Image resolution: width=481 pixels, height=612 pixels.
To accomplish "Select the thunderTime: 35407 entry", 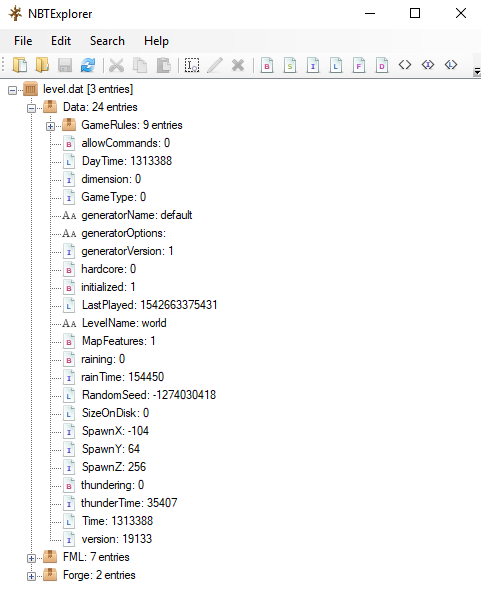I will [129, 503].
